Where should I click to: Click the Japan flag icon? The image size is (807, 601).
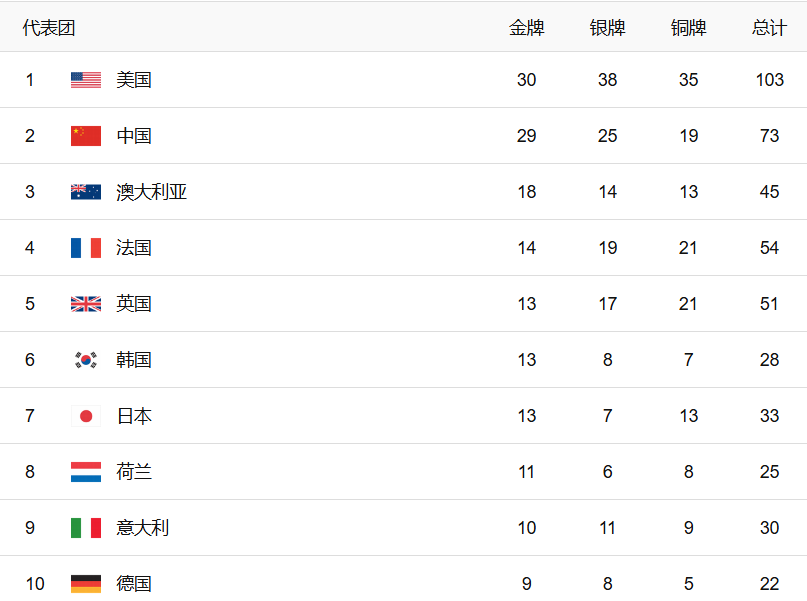86,416
